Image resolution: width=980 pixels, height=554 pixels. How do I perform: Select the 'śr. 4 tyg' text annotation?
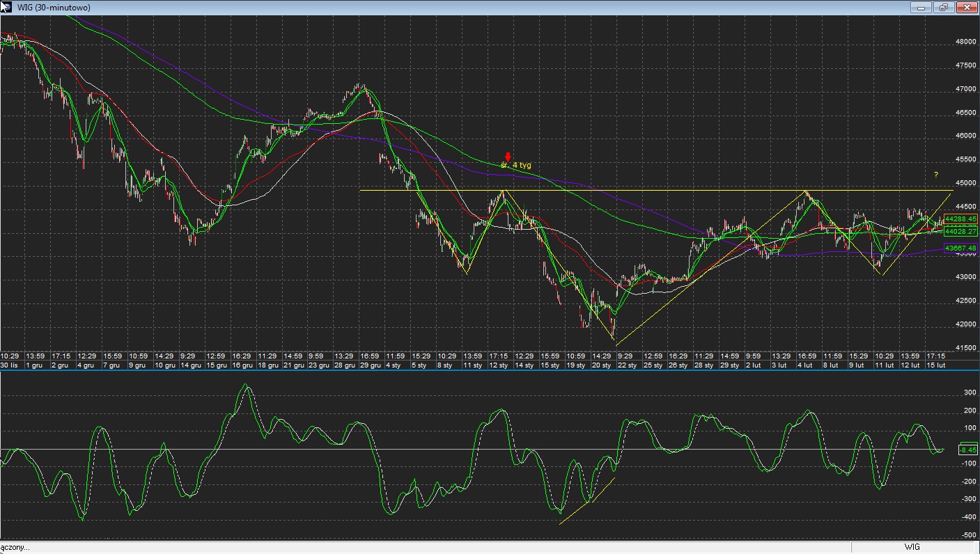(516, 166)
